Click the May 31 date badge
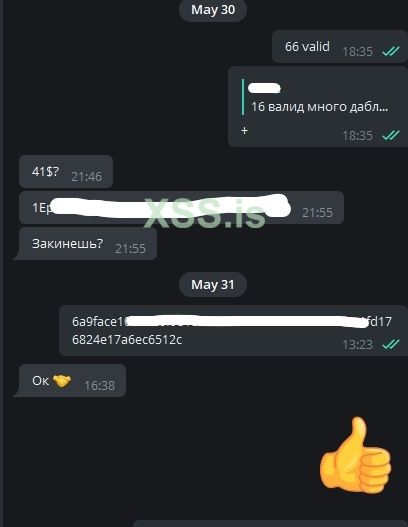 (213, 285)
